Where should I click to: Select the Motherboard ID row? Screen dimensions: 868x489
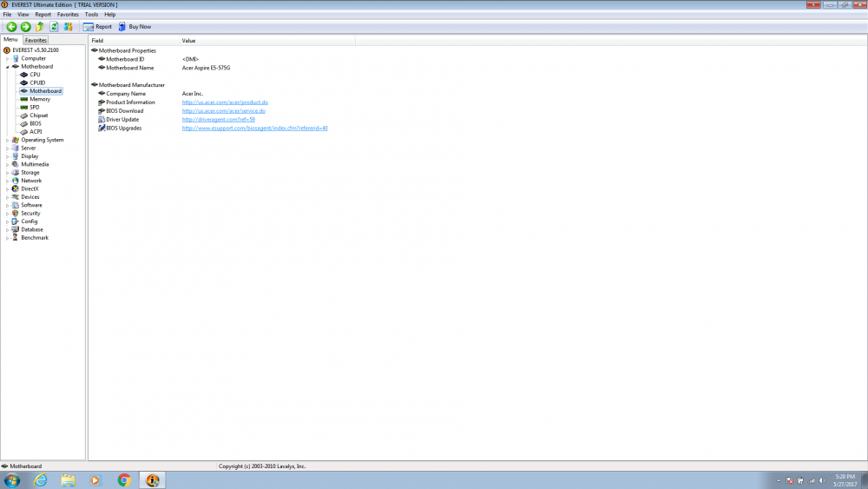(x=149, y=59)
